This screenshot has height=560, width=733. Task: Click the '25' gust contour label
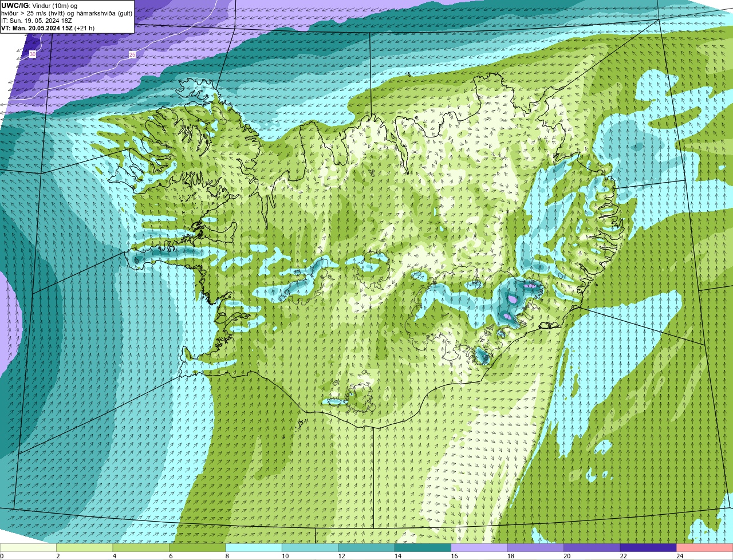(132, 54)
